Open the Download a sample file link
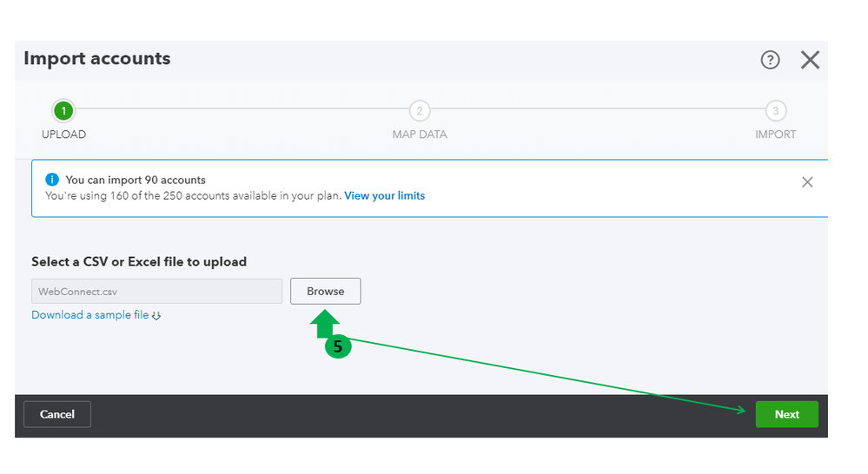 [89, 315]
